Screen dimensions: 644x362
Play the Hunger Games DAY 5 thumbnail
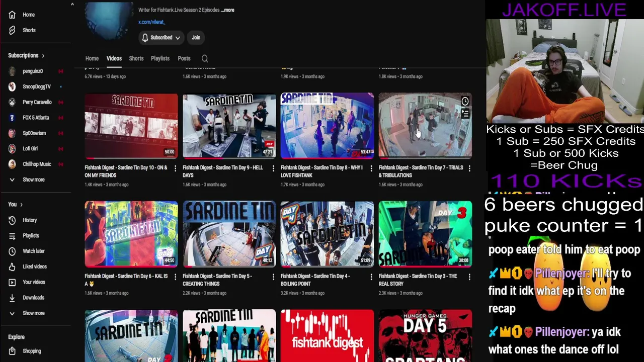(425, 335)
